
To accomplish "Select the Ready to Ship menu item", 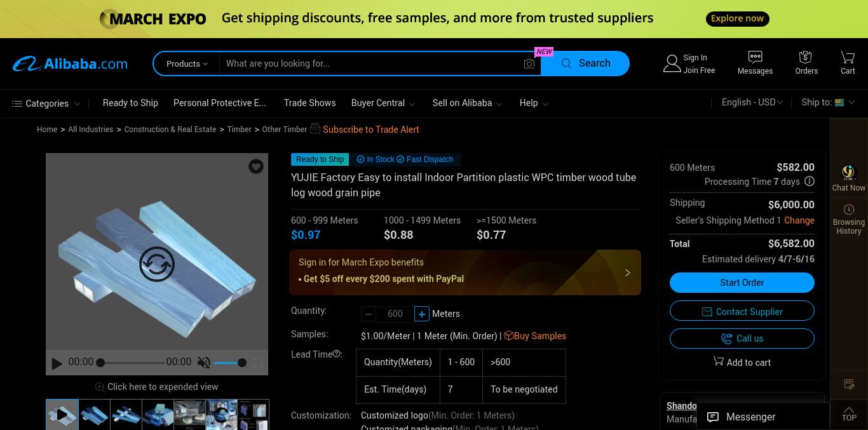I will pos(130,102).
